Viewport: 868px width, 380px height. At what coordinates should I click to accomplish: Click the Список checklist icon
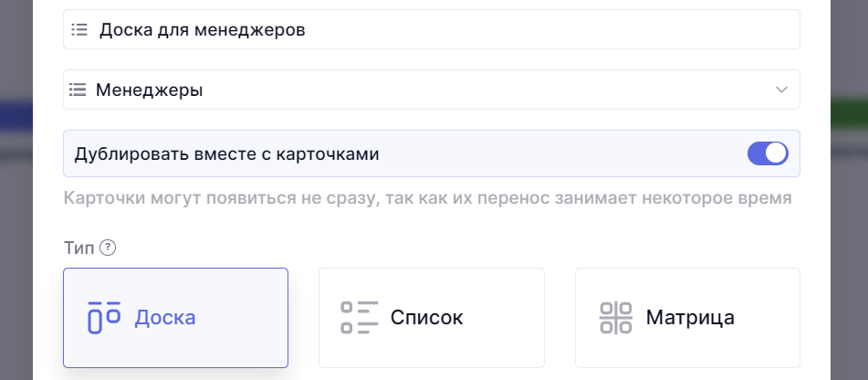tap(359, 317)
